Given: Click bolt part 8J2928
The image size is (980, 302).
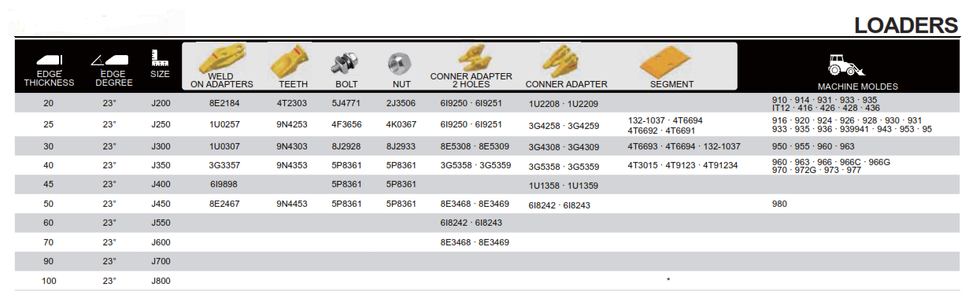Looking at the screenshot, I should (x=346, y=146).
